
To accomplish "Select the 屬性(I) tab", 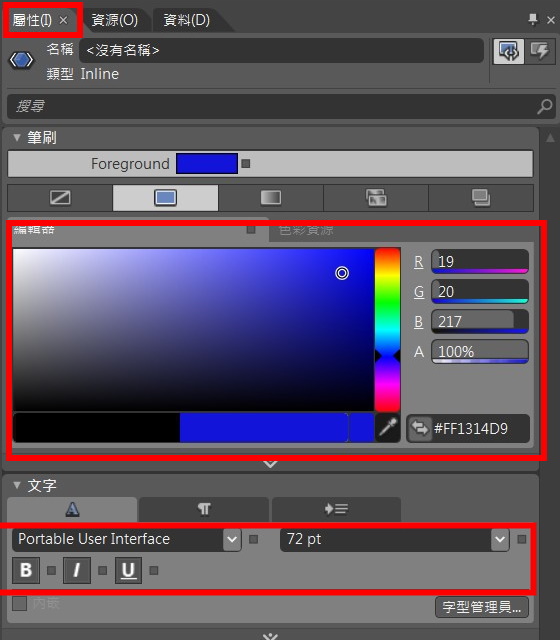I will point(32,20).
